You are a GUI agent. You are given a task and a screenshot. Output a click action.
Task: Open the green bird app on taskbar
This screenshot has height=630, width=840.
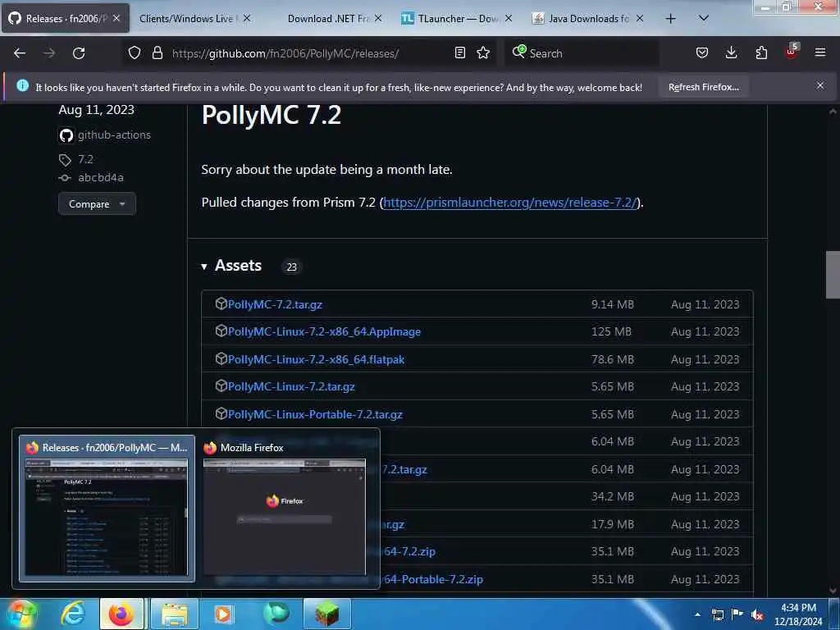(x=276, y=614)
